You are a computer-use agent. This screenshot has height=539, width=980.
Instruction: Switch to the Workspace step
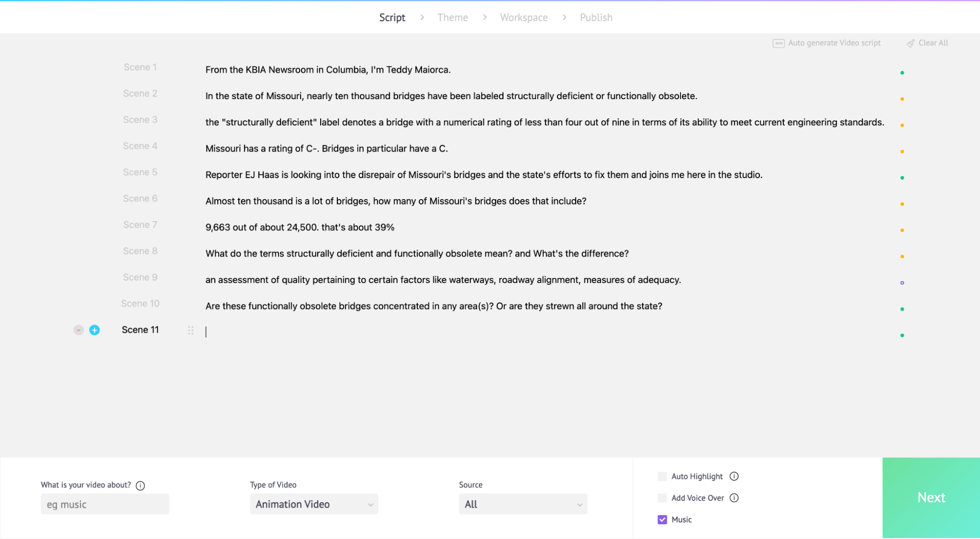pyautogui.click(x=524, y=18)
